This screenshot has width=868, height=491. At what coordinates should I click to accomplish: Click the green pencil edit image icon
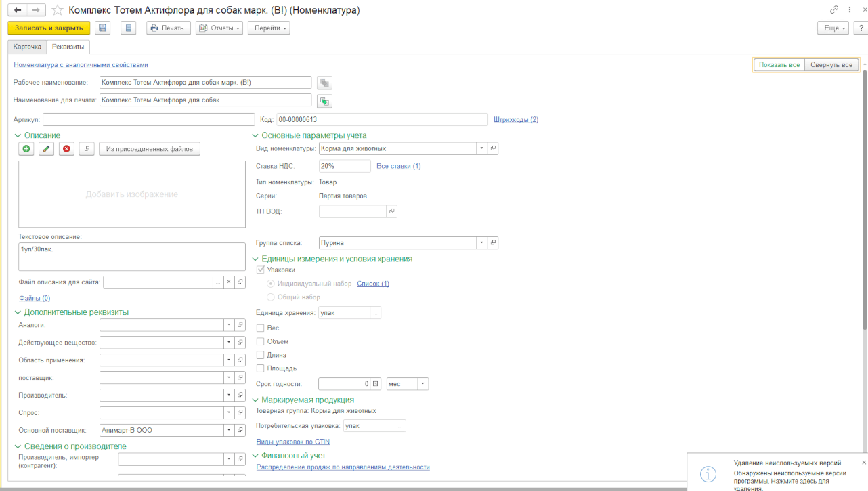tap(46, 149)
